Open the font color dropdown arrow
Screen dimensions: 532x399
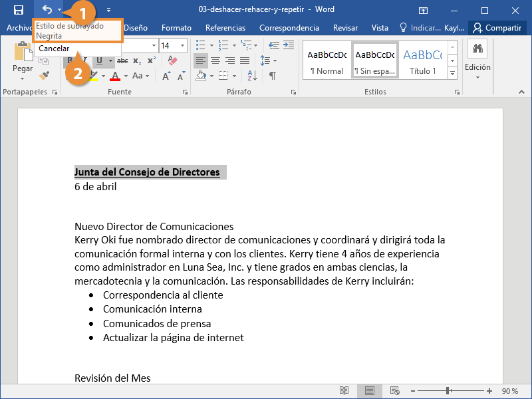pos(126,76)
